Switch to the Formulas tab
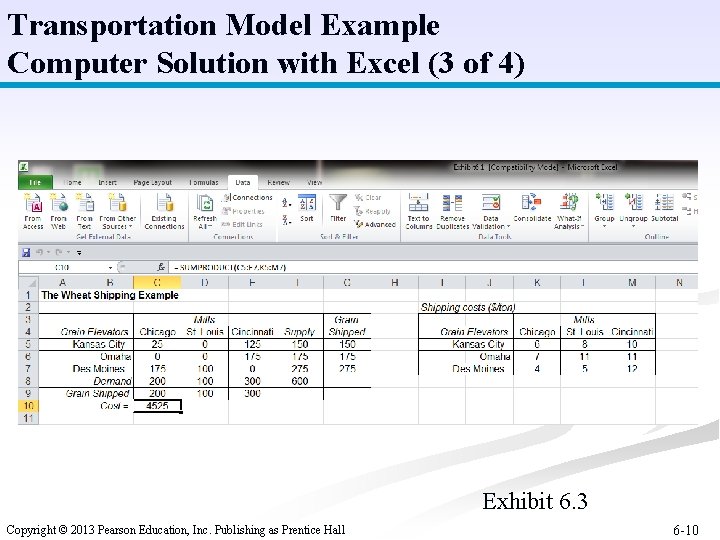Image resolution: width=720 pixels, height=540 pixels. (x=203, y=182)
